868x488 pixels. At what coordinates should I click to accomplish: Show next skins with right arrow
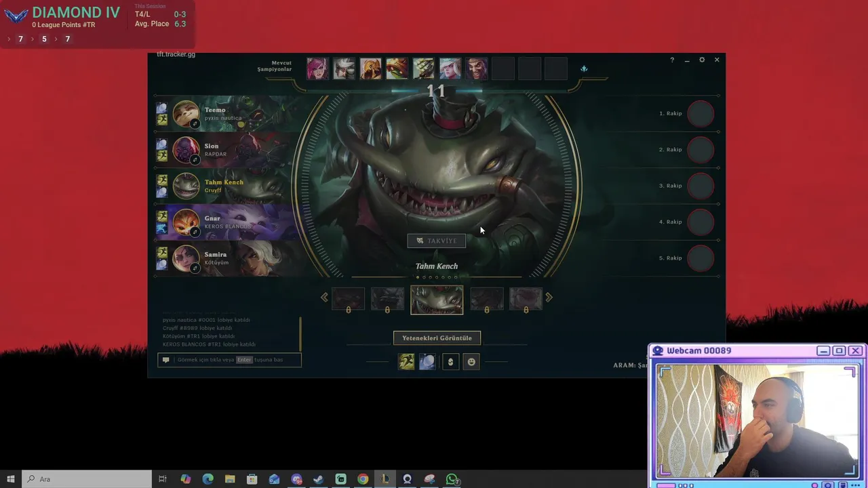coord(549,297)
